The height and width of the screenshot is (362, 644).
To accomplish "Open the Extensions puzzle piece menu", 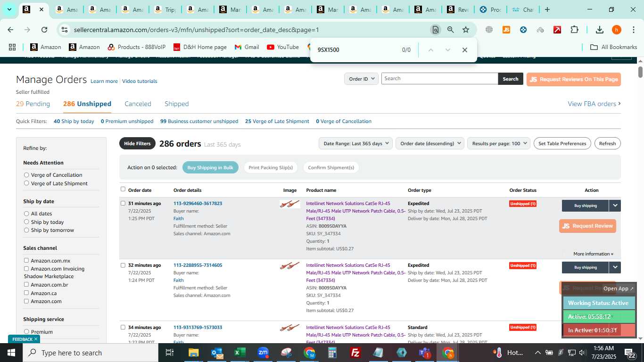I will click(x=574, y=30).
